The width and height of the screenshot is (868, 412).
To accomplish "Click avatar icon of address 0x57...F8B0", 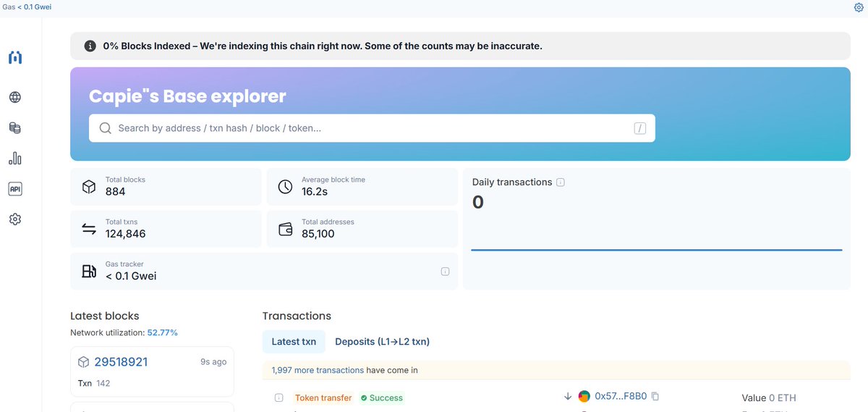I will tap(584, 397).
